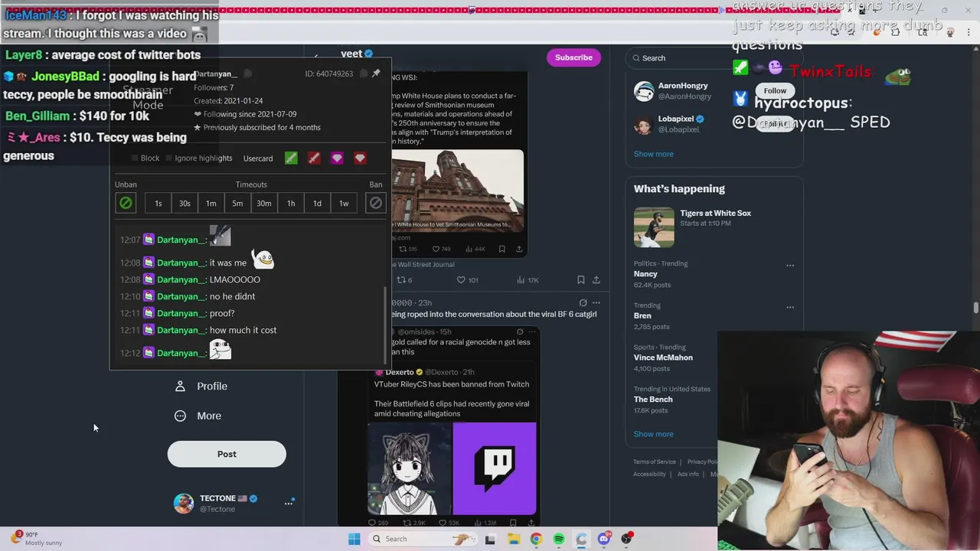This screenshot has height=551, width=980.
Task: Open the More menu in the Twitter sidebar
Action: pyautogui.click(x=198, y=416)
